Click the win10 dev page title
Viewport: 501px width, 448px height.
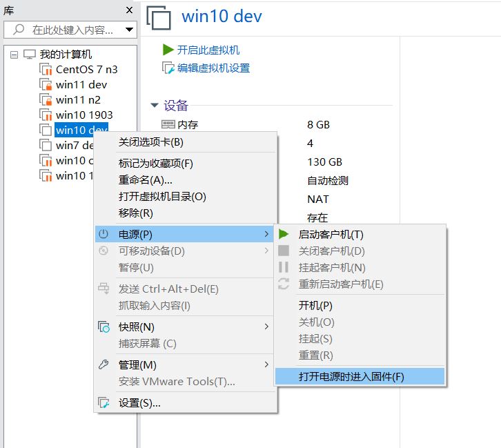coord(222,17)
